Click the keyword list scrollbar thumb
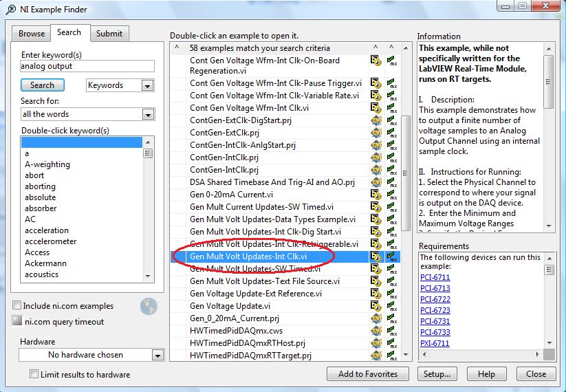566x392 pixels. [148, 153]
